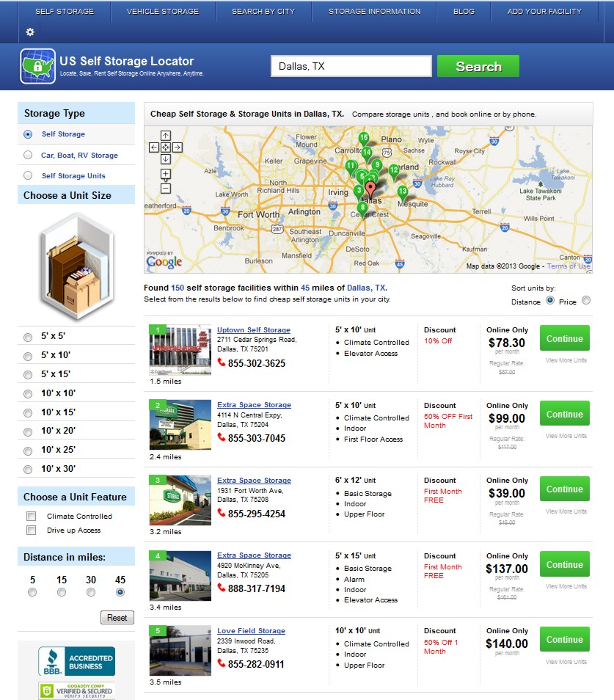Select map marker number 11
This screenshot has height=700, width=614.
[351, 167]
